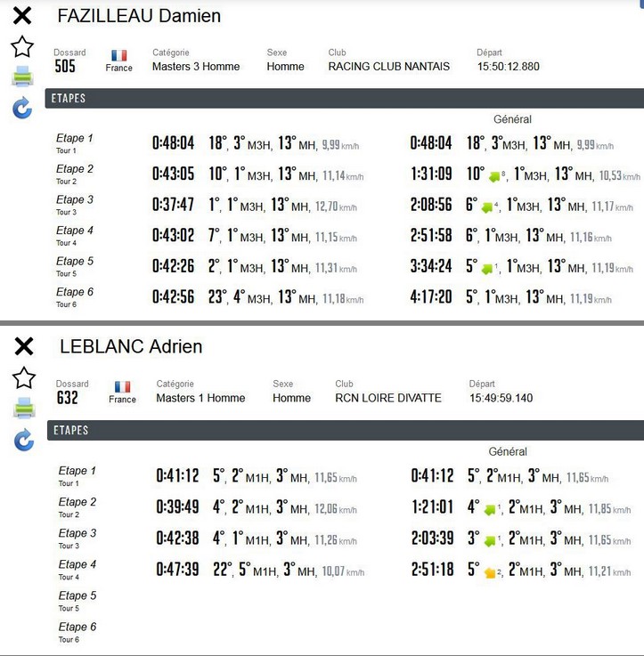Image resolution: width=644 pixels, height=656 pixels.
Task: Click the French flag next to dossard 632
Action: (122, 386)
